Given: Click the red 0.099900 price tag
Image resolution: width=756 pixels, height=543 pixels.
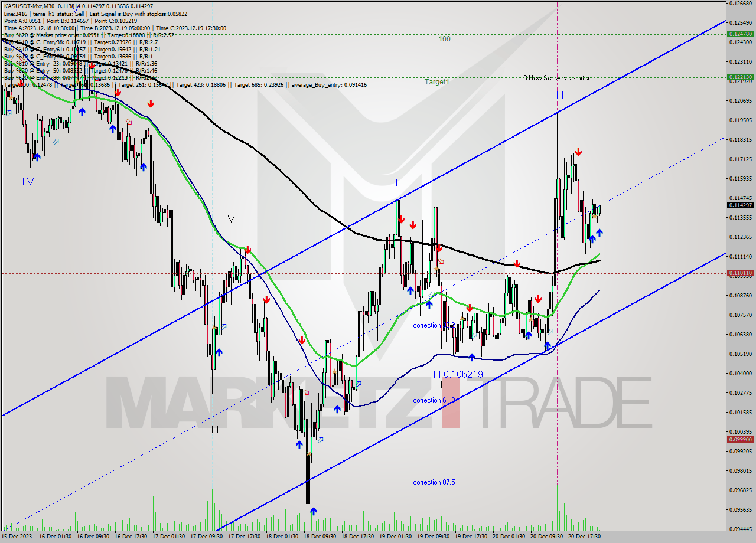Looking at the screenshot, I should (741, 440).
